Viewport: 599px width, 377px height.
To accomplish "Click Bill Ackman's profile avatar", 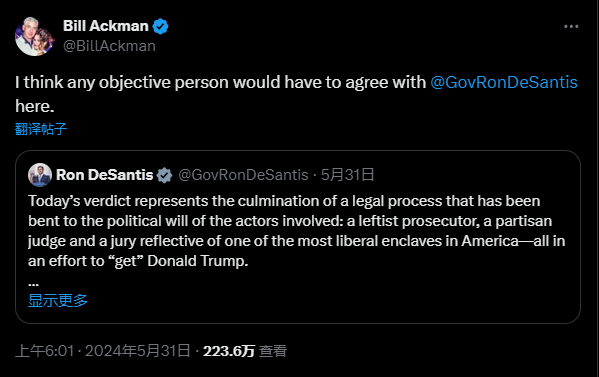I will [x=34, y=36].
